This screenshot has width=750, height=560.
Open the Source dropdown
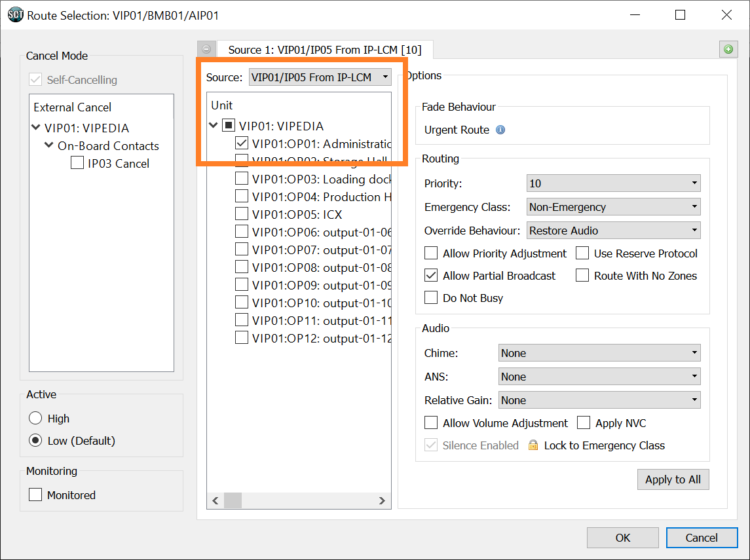point(320,77)
